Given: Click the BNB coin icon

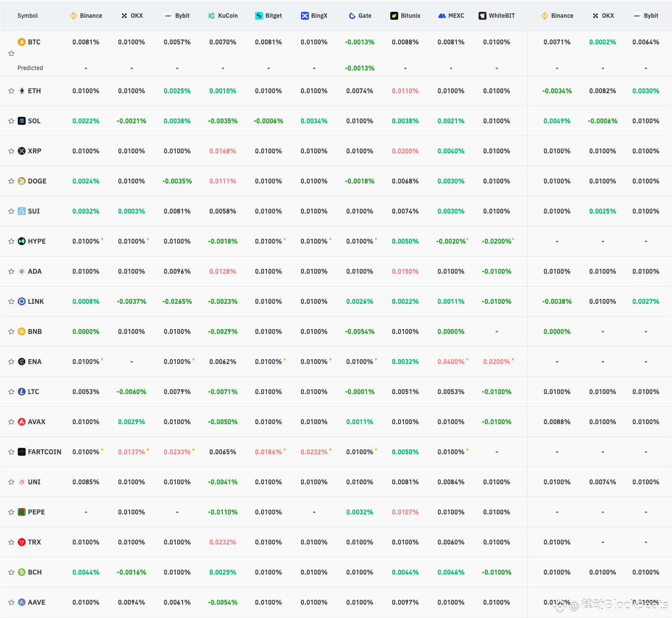Looking at the screenshot, I should pos(22,331).
